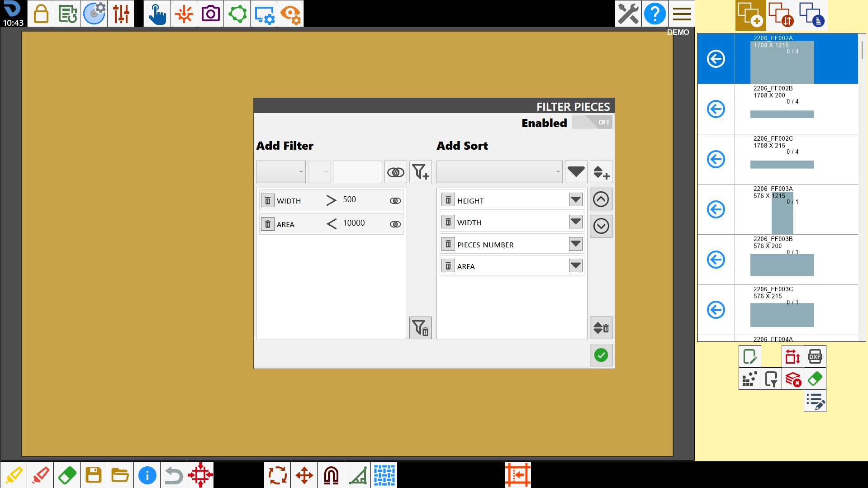The image size is (868, 488).
Task: Switch to the blue pieces list tab
Action: 812,15
